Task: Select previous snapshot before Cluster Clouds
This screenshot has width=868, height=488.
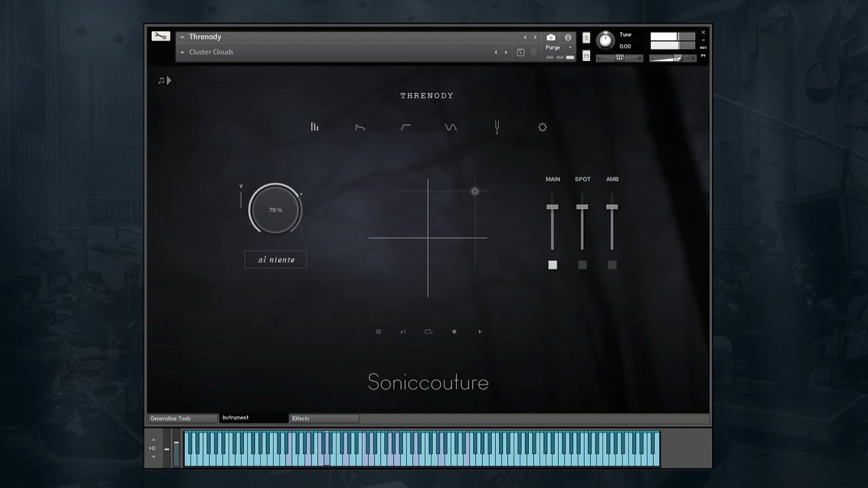Action: coord(496,52)
